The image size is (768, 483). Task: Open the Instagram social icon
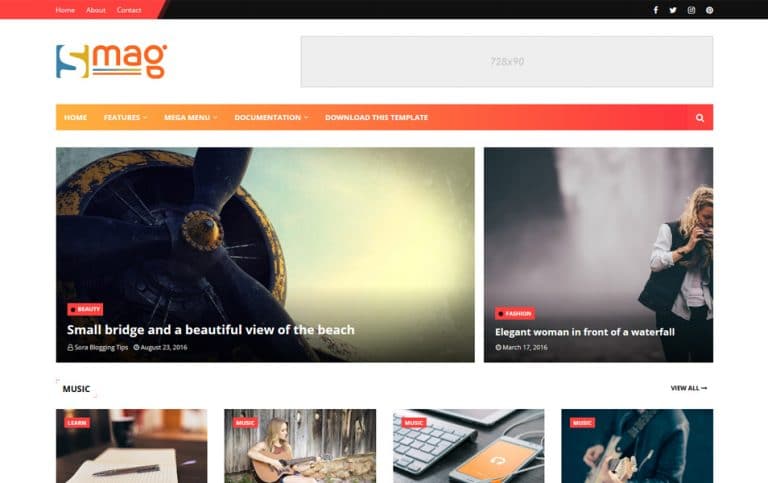point(691,10)
